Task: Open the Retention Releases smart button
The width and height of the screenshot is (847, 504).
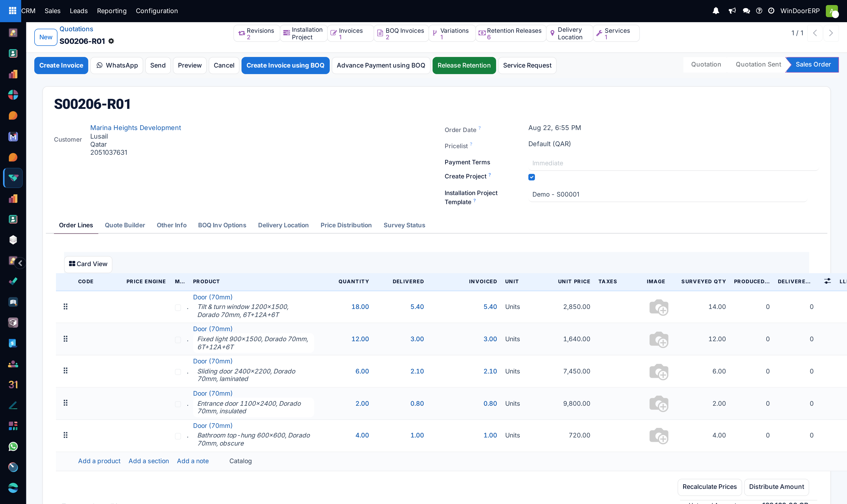Action: click(x=511, y=33)
